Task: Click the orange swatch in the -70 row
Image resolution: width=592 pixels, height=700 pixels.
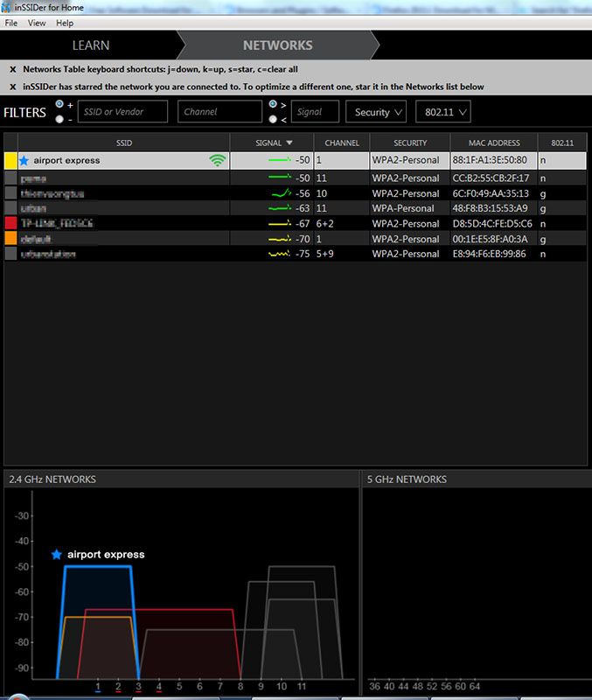Action: tap(10, 238)
